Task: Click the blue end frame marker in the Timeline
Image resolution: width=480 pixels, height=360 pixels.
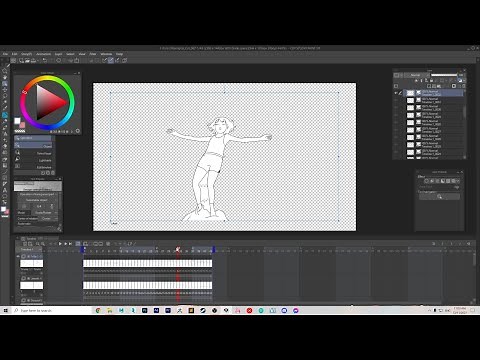Action: point(214,249)
